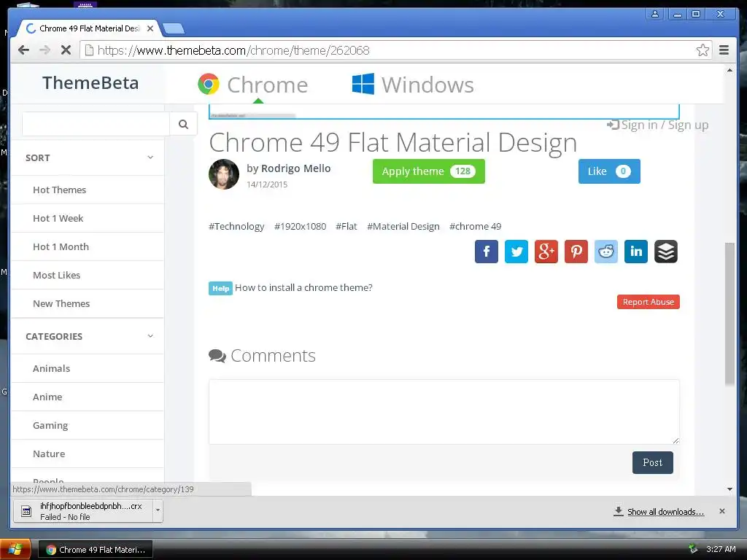Collapse the SORT section chevron
The width and height of the screenshot is (747, 560).
150,157
